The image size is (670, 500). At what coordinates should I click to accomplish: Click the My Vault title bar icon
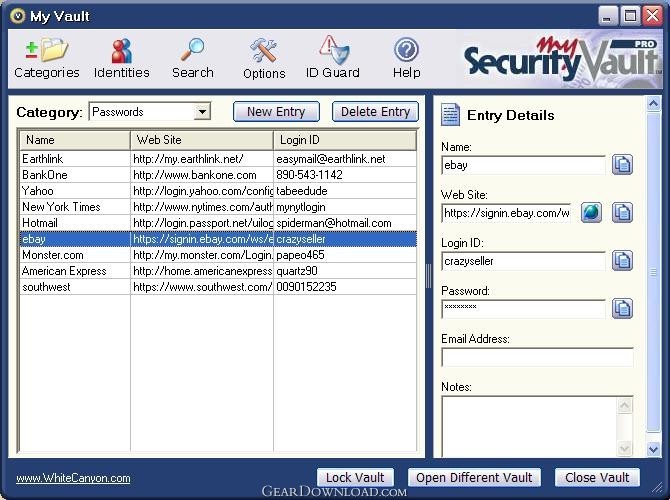point(18,16)
